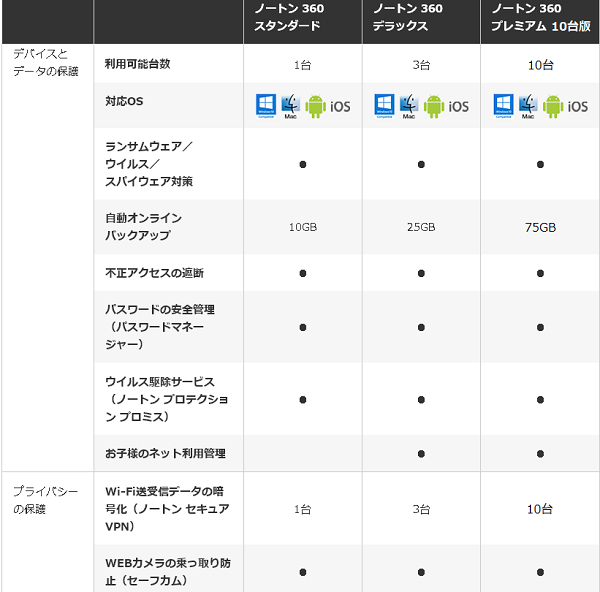Click the ウイルス駆除サービス row label

coord(166,399)
